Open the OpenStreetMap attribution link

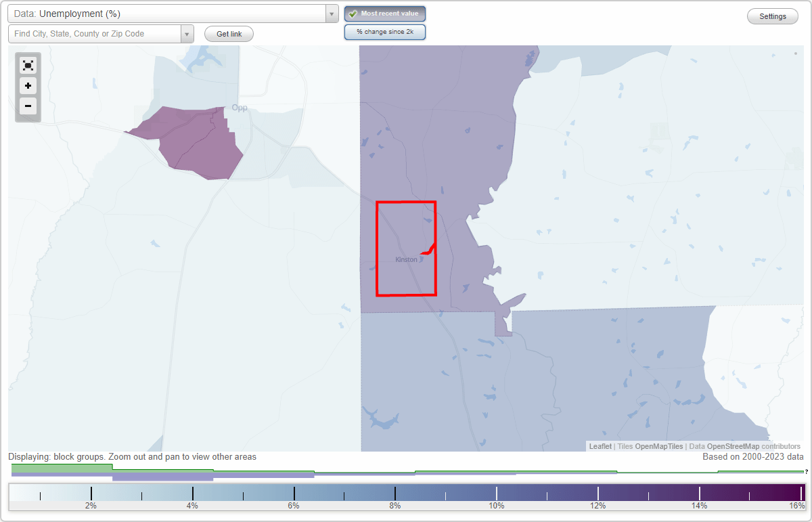click(x=733, y=446)
